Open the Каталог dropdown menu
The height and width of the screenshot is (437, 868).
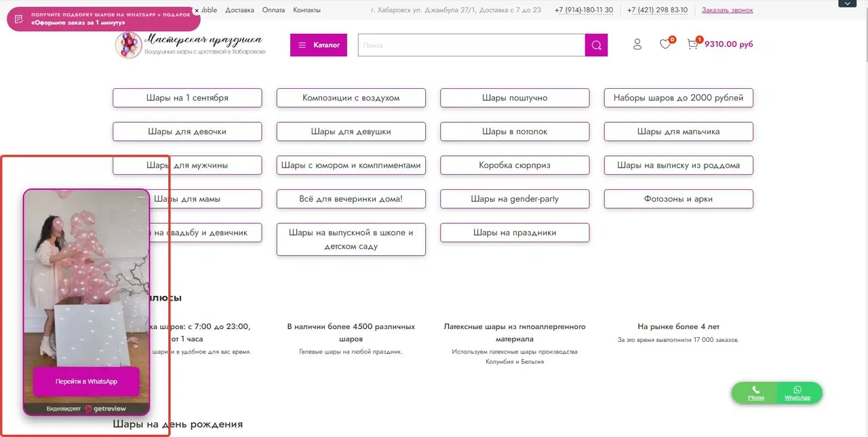pos(319,45)
